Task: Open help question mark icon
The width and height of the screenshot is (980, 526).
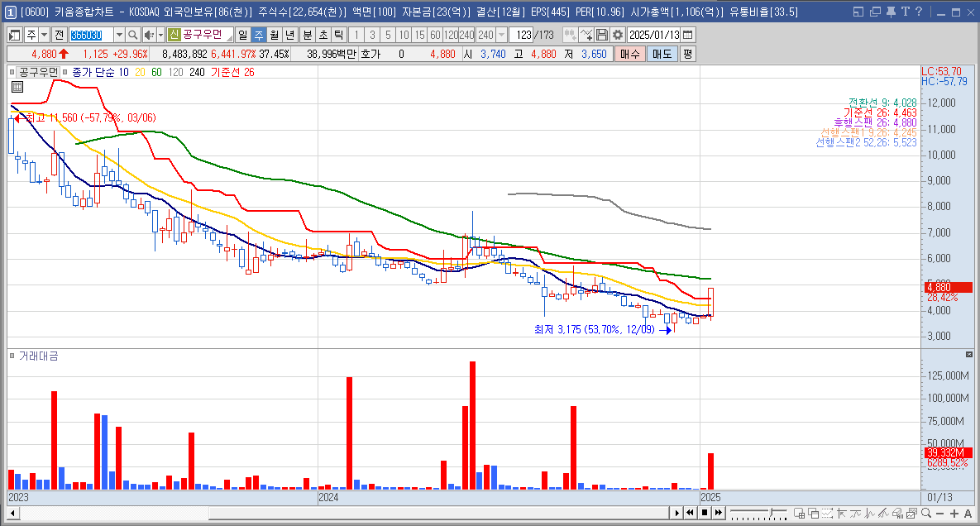Action: point(919,12)
